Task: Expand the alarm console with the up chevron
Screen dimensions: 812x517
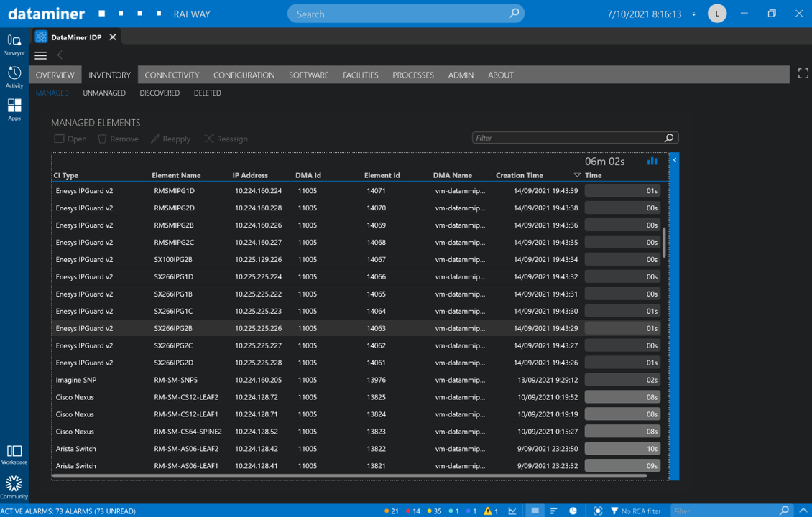Action: click(x=803, y=511)
